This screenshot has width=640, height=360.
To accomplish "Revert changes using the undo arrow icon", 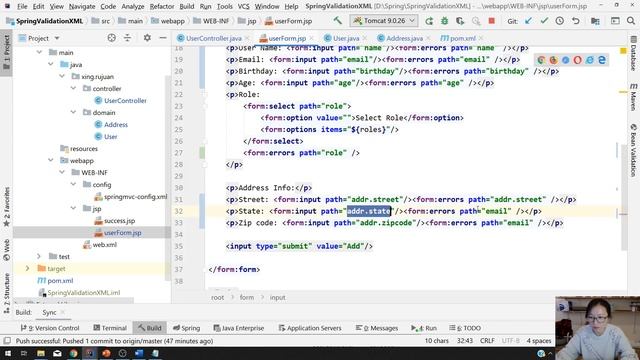I will pos(576,21).
